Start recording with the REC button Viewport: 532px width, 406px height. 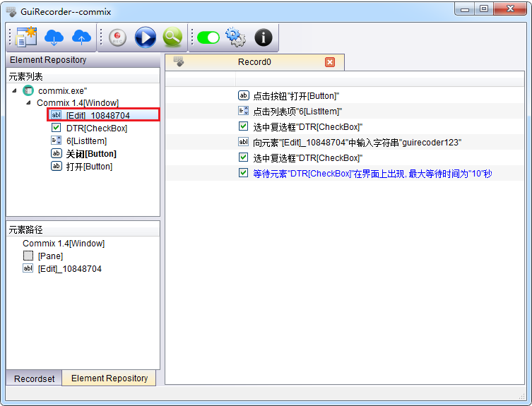117,37
